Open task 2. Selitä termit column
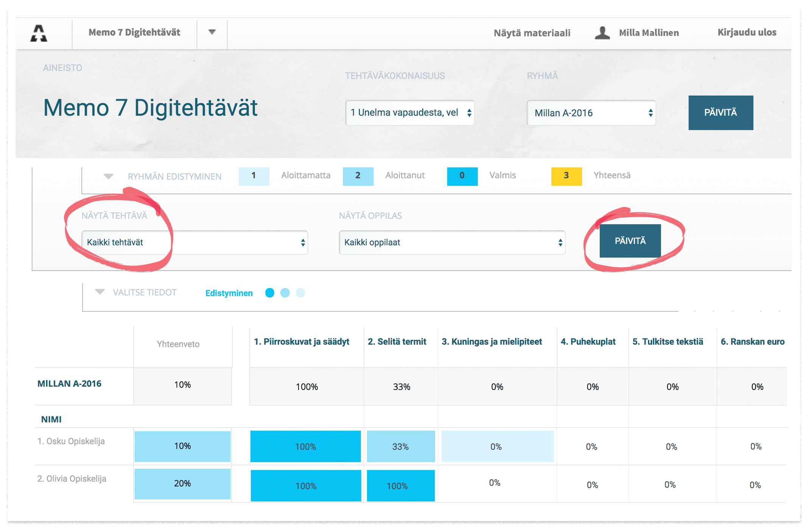This screenshot has width=809, height=532. tap(397, 342)
